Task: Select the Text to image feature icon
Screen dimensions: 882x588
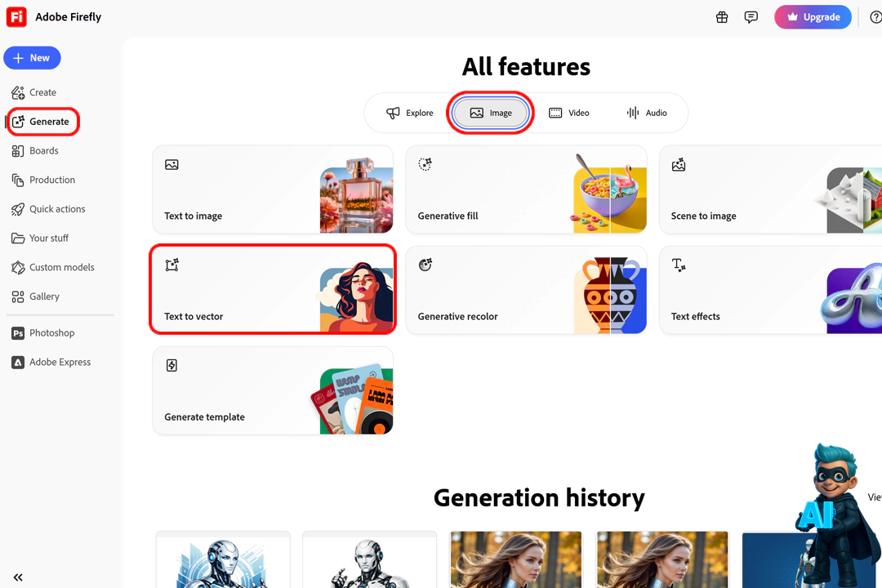Action: (x=171, y=164)
